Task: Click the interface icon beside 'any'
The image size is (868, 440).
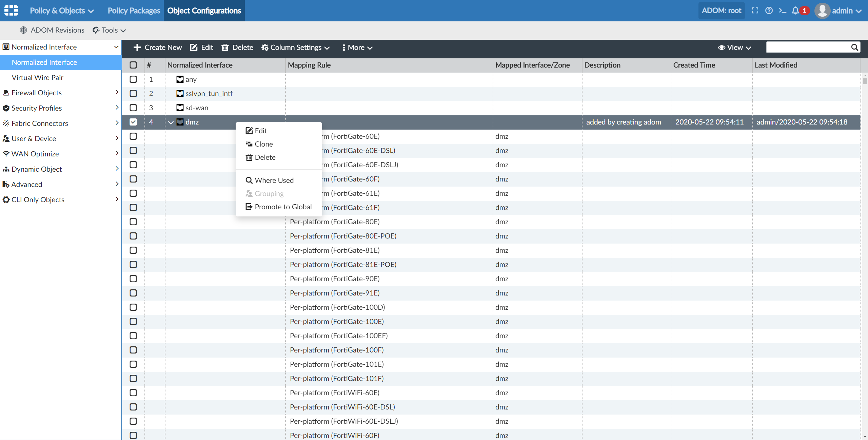Action: click(180, 79)
